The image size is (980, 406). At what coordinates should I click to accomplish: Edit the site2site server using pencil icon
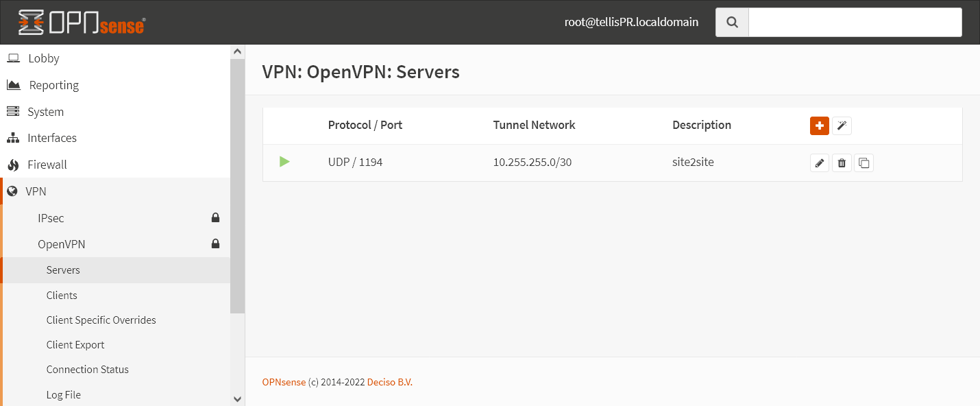[820, 163]
